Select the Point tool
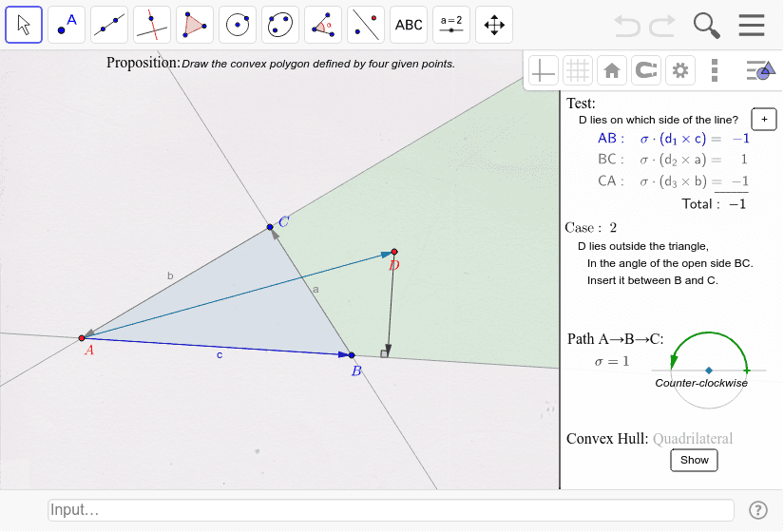784x532 pixels. 67,25
